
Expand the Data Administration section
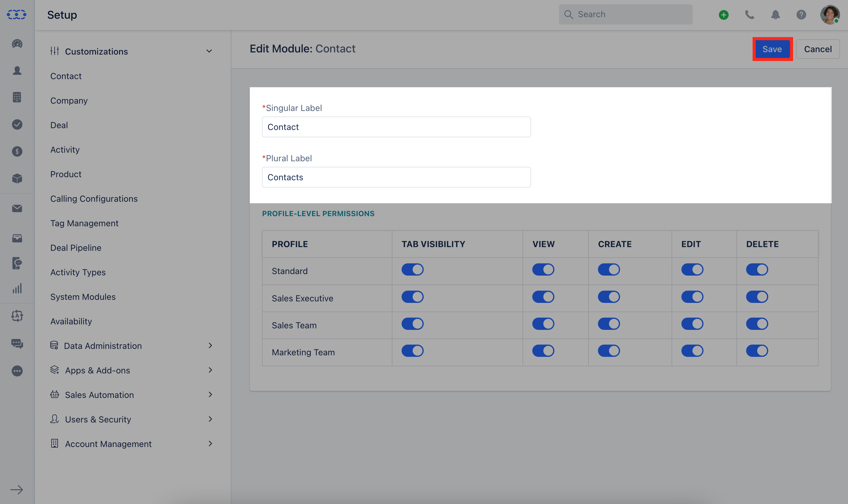[x=210, y=346]
